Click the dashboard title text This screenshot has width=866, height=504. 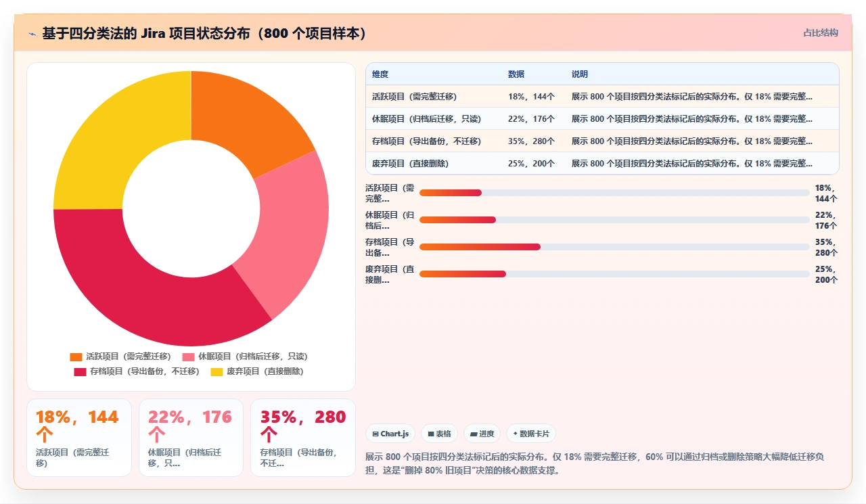point(204,33)
